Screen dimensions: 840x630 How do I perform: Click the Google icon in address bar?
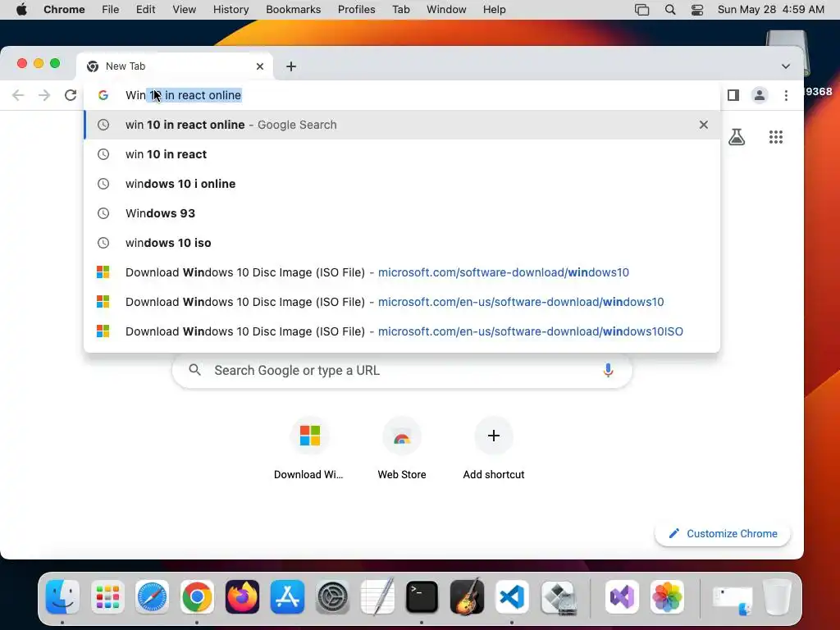pyautogui.click(x=103, y=95)
